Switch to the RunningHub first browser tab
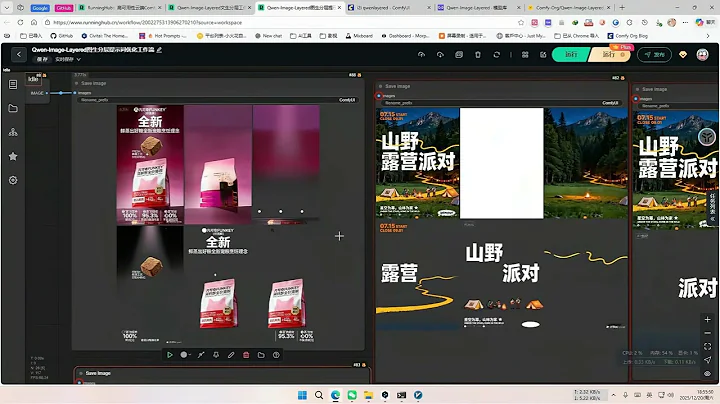The height and width of the screenshot is (404, 720). tap(120, 7)
